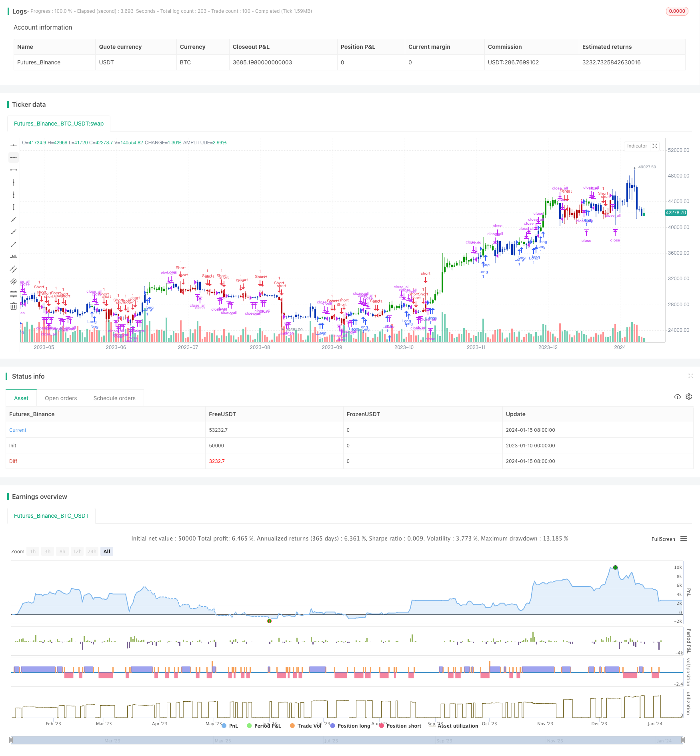Click the right handle of range navigator
Image resolution: width=700 pixels, height=756 pixels.
click(x=683, y=740)
